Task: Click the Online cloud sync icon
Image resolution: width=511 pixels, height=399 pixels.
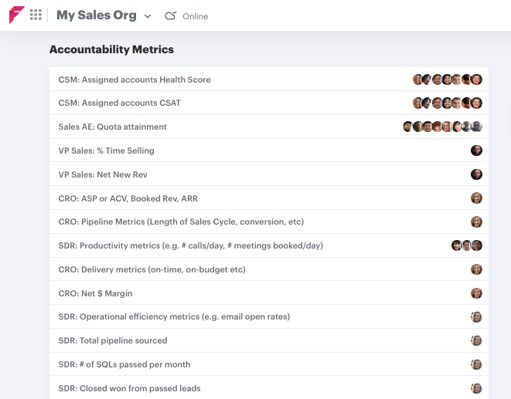Action: (171, 16)
